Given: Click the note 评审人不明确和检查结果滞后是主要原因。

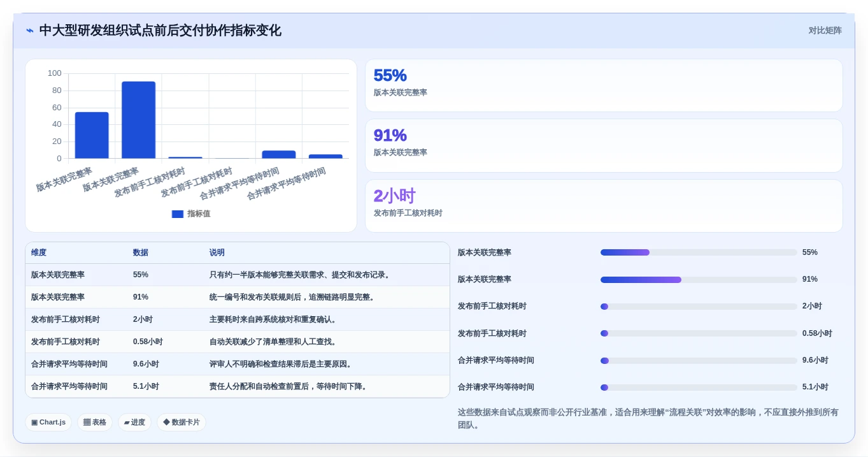Looking at the screenshot, I should coord(281,365).
